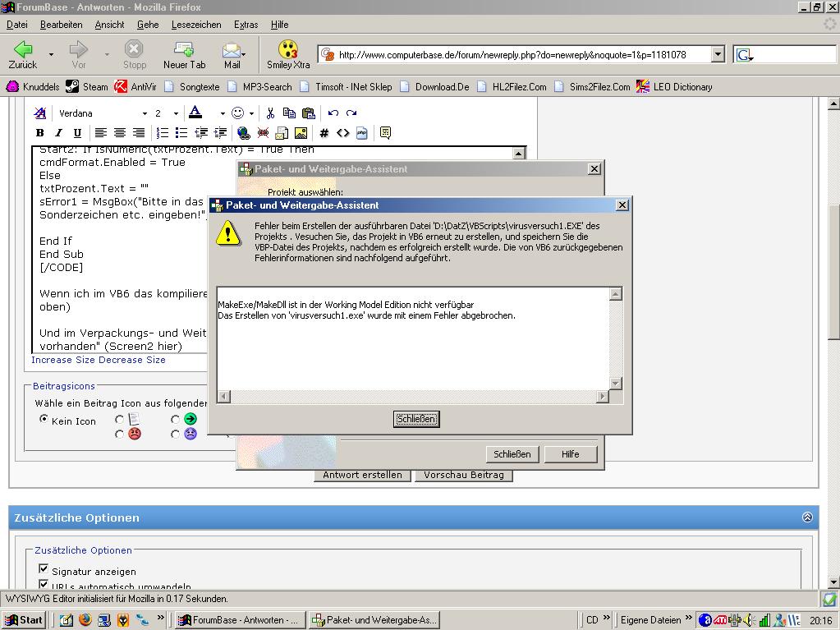
Task: Select the red angry face post icon
Action: (119, 435)
